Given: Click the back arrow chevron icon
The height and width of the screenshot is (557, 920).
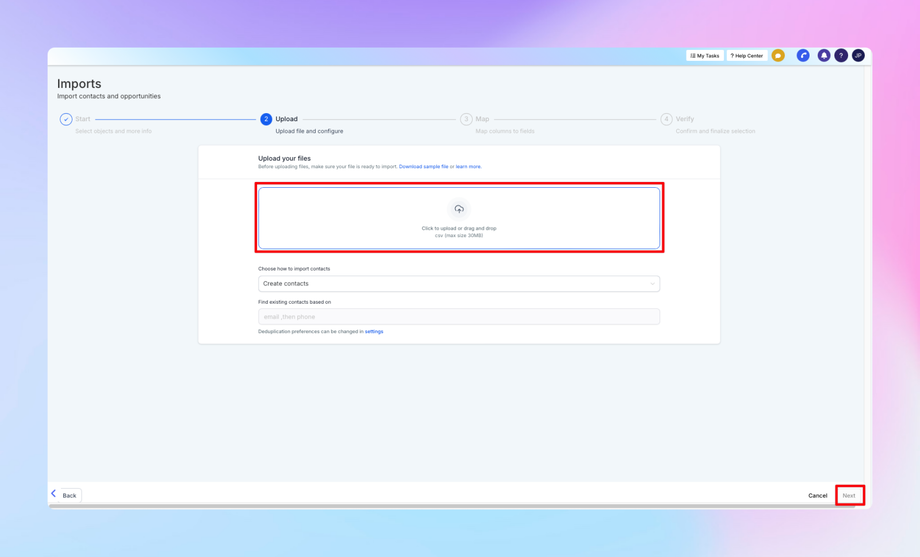Looking at the screenshot, I should pyautogui.click(x=53, y=494).
